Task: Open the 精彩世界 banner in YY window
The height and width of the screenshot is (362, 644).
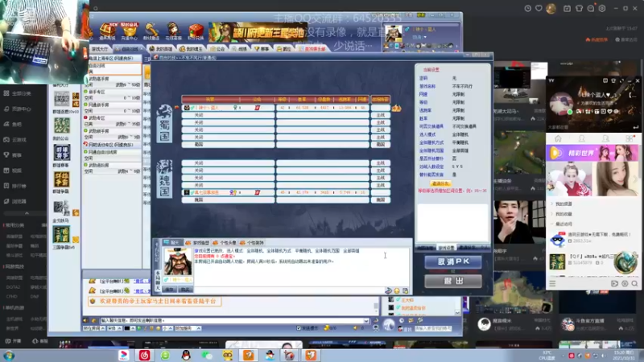Action: 592,153
